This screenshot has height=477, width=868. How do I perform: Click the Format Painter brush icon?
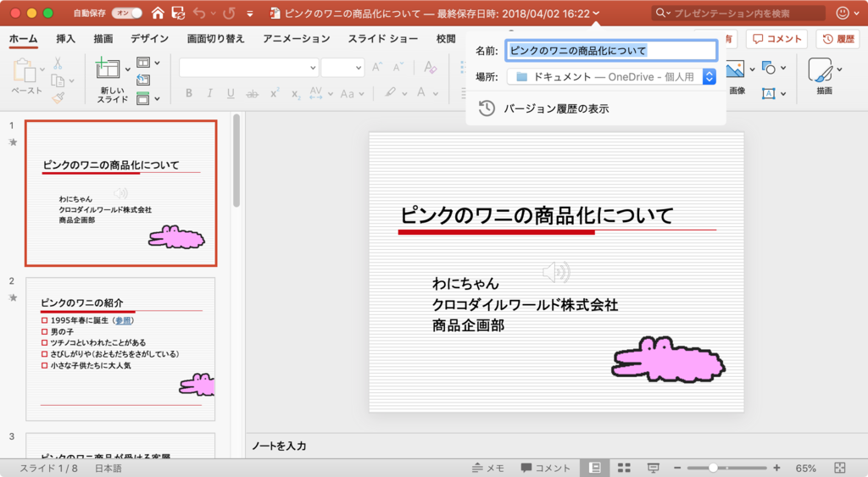coord(58,98)
